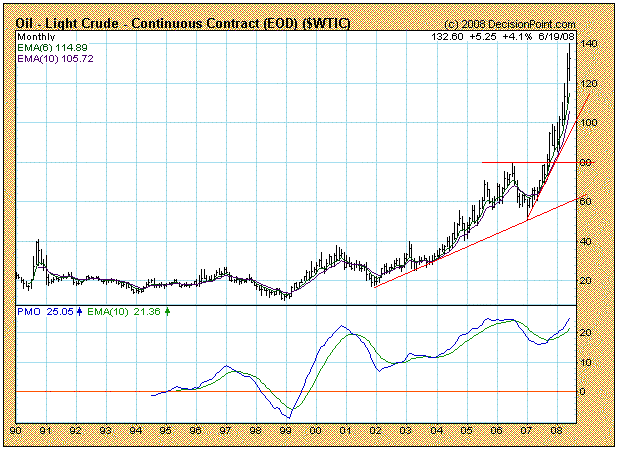The width and height of the screenshot is (618, 450).
Task: Click the year label '98' on time axis
Action: (256, 430)
